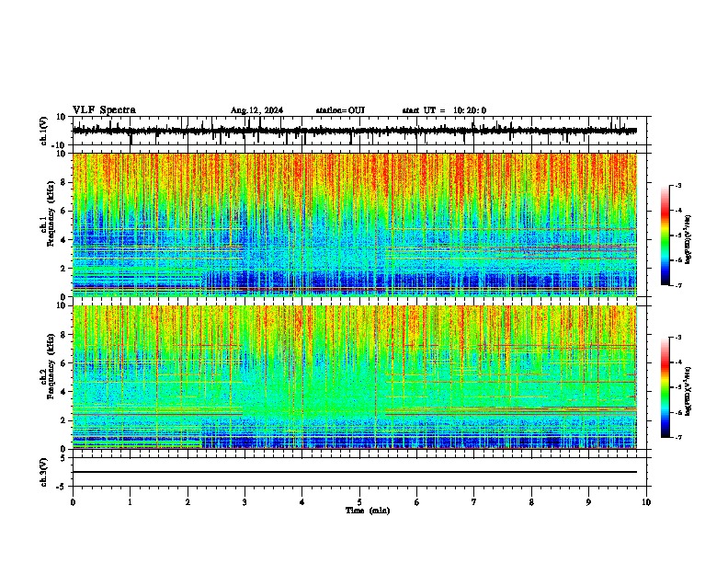
Task: Click the date 'Aug.12, 2024' in the header
Action: tap(256, 110)
